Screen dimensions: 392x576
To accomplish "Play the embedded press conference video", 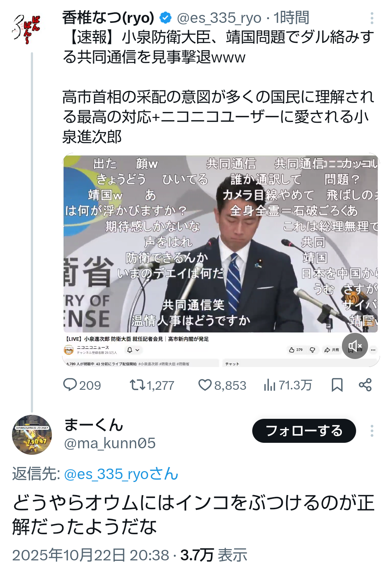I will 221,243.
